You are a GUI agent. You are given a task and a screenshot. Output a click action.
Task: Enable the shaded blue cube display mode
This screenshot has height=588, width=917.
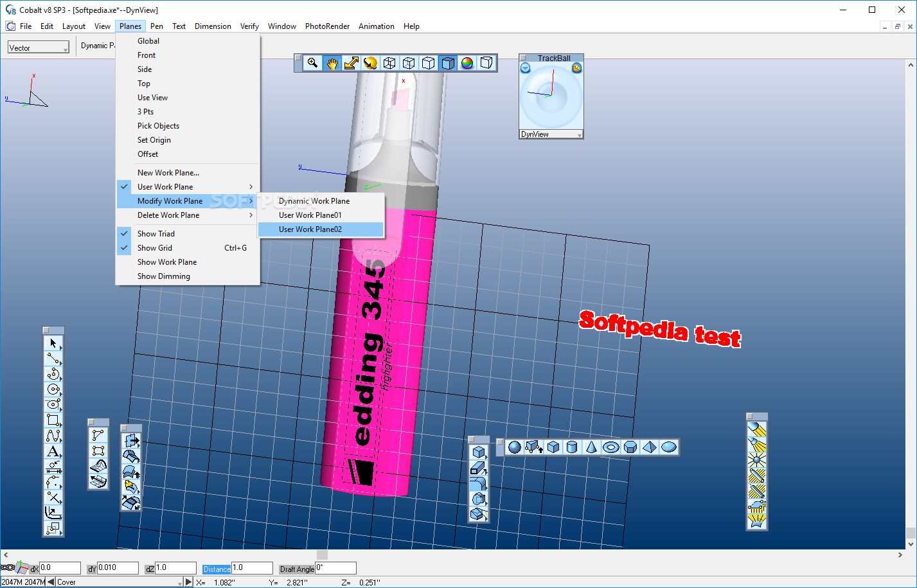[448, 63]
